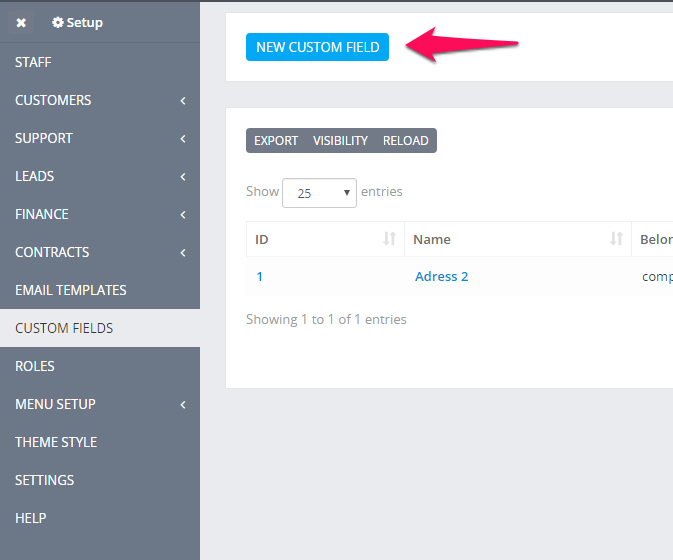Image resolution: width=673 pixels, height=560 pixels.
Task: Expand the Leads submenu chevron
Action: [x=183, y=177]
